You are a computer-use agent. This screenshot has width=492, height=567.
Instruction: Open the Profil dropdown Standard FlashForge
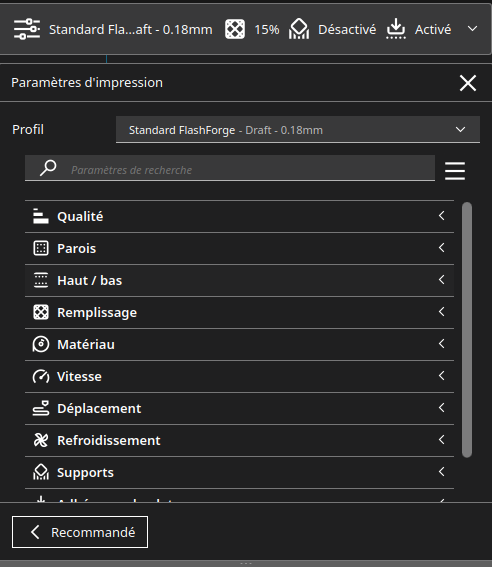(298, 130)
